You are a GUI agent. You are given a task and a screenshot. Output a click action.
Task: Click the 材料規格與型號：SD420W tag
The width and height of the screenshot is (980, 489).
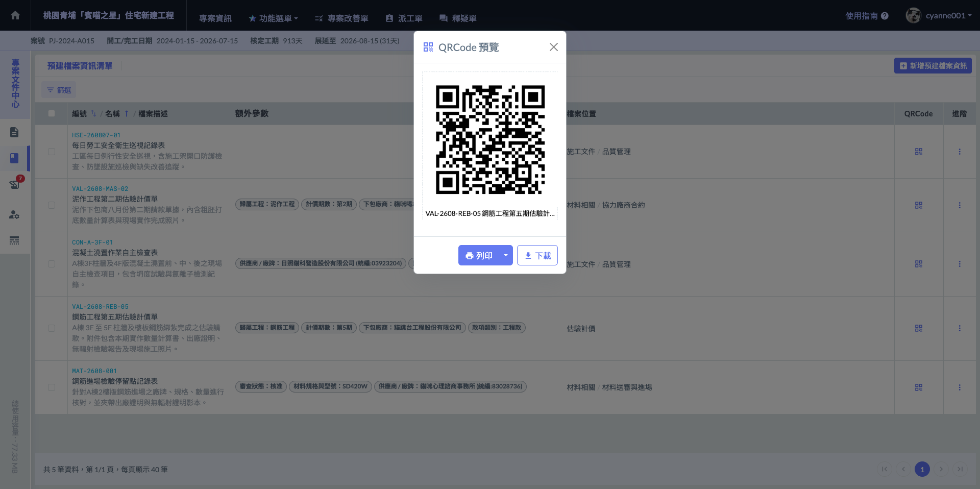pyautogui.click(x=330, y=386)
